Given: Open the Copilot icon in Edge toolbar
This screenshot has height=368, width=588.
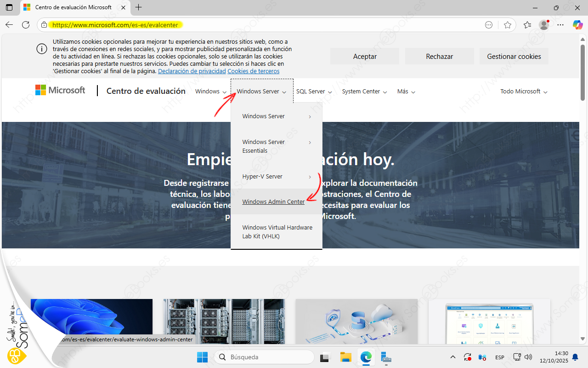Looking at the screenshot, I should 577,25.
